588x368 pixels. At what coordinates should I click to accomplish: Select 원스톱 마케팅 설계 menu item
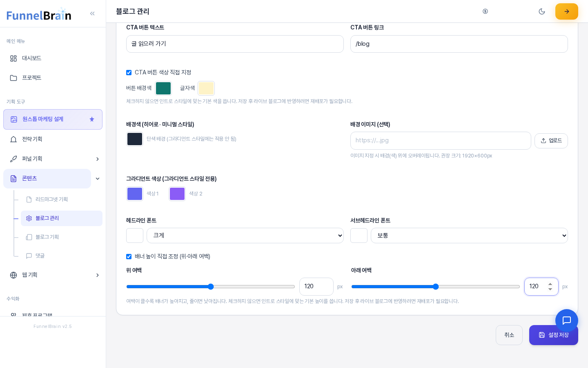[53, 119]
